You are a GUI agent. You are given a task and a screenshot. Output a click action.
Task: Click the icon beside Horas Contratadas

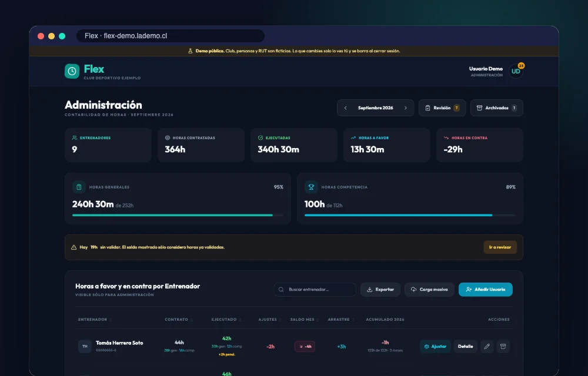pos(168,138)
